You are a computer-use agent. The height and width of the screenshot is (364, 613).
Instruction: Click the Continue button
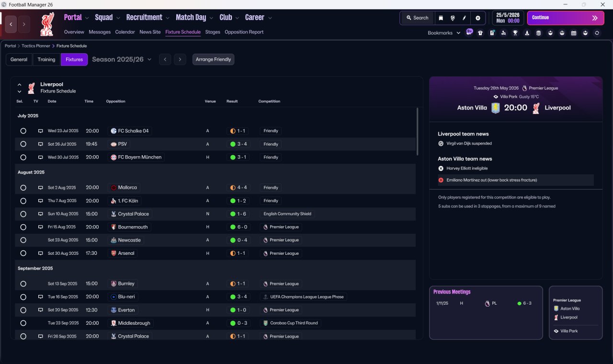pos(566,18)
